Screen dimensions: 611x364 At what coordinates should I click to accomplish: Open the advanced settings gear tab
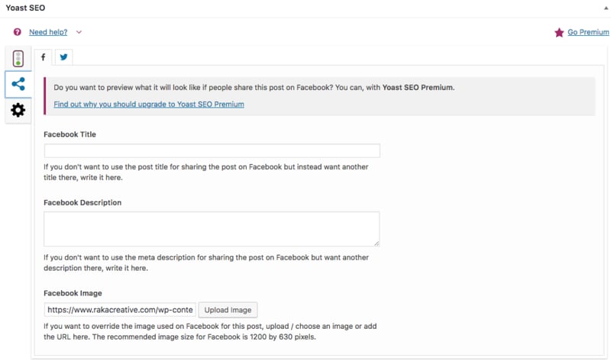18,110
